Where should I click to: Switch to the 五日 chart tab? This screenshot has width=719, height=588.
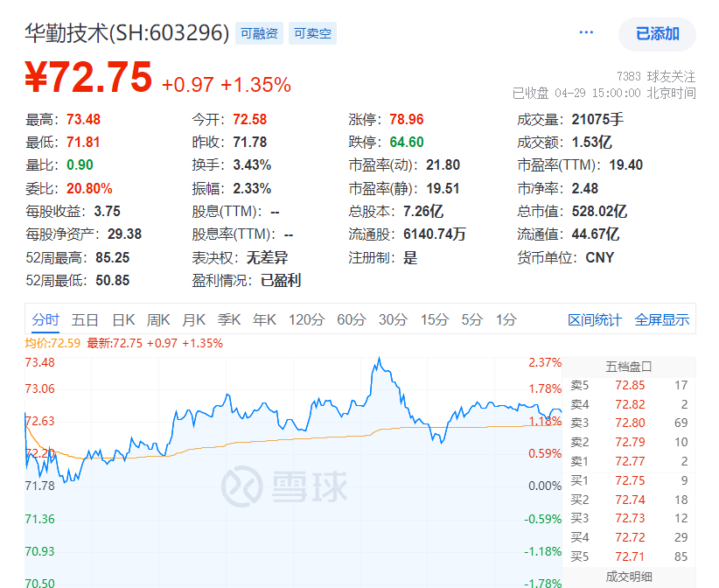click(x=85, y=319)
